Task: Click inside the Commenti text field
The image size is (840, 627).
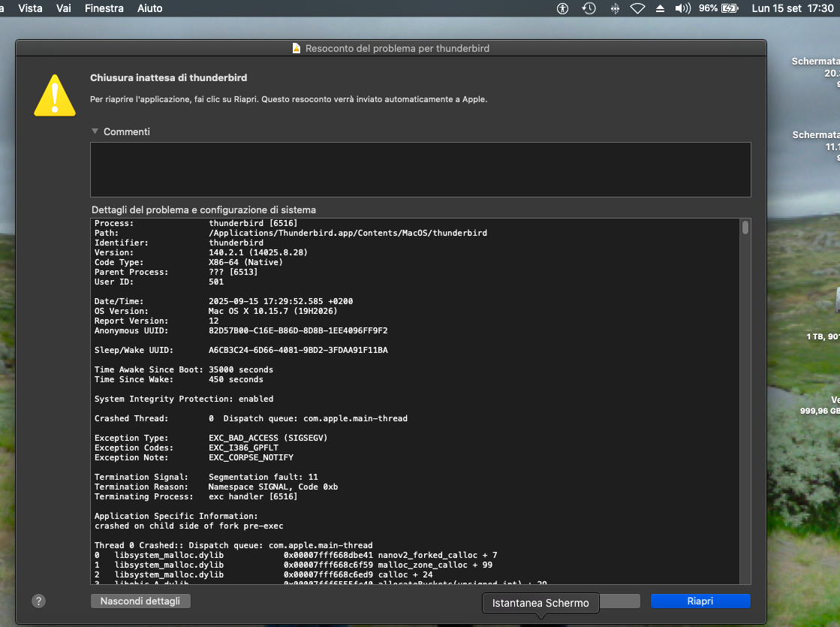Action: coord(420,169)
